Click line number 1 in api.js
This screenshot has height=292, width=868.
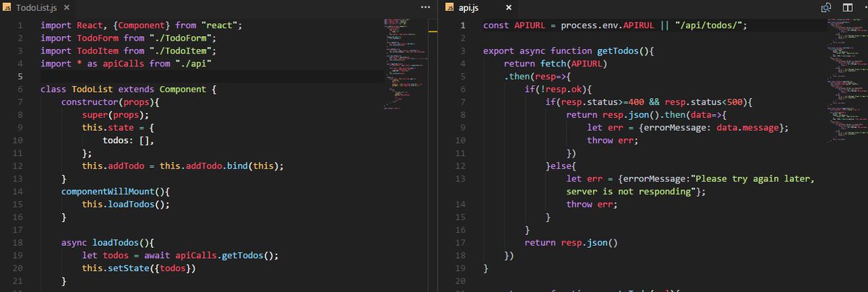pos(464,25)
